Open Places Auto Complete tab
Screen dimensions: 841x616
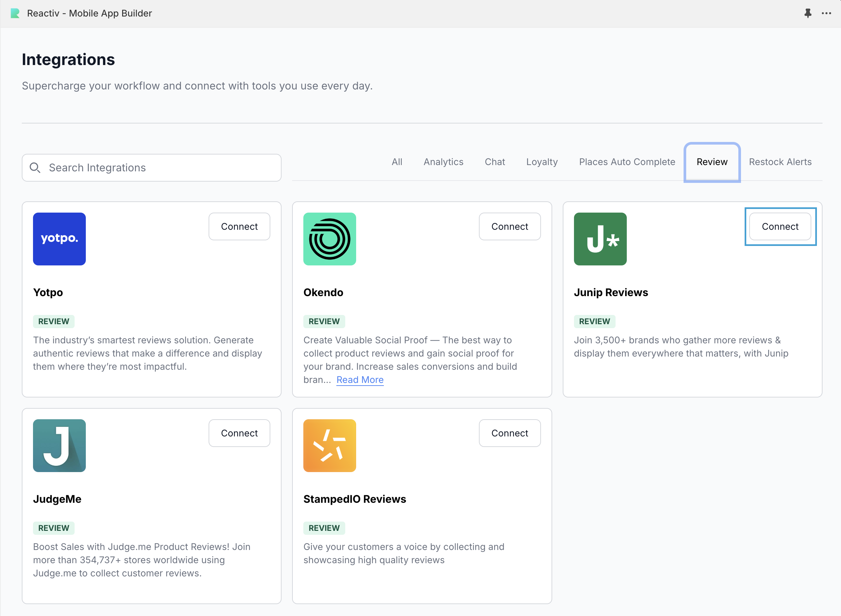pyautogui.click(x=627, y=162)
